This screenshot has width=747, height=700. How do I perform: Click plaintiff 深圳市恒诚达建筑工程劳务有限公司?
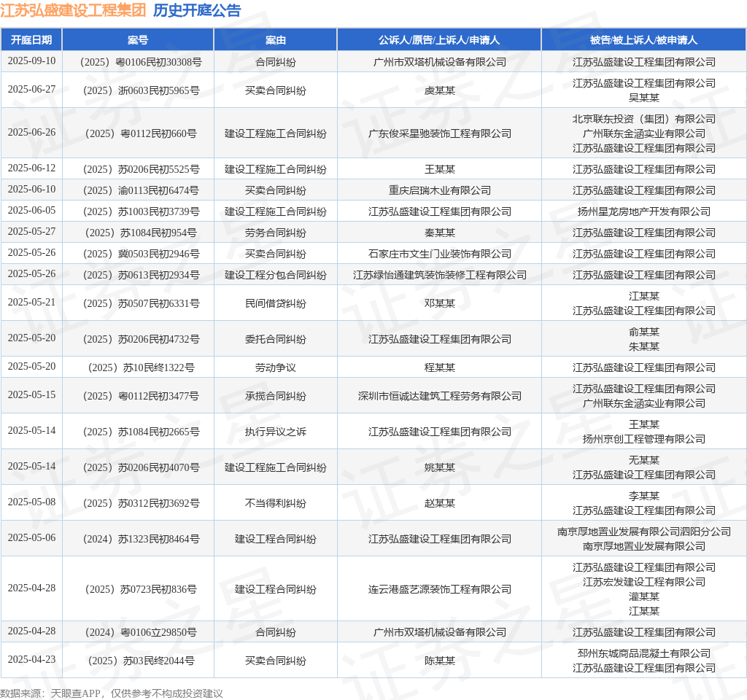pyautogui.click(x=440, y=396)
